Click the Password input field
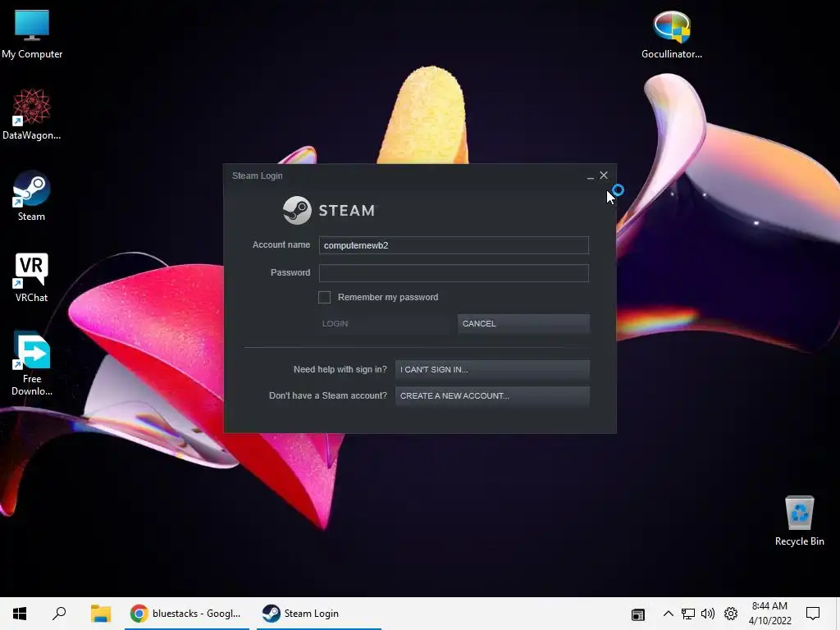The width and height of the screenshot is (840, 630). (x=454, y=273)
